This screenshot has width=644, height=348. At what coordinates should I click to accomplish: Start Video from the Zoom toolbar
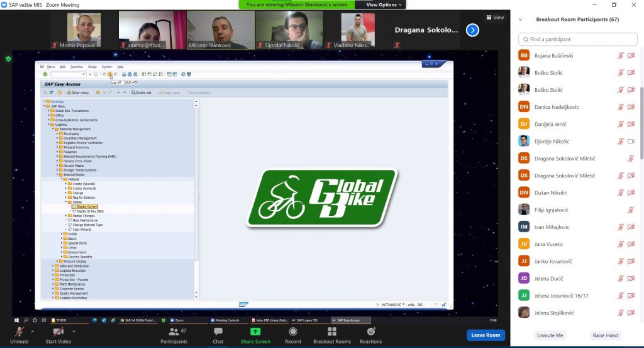[58, 335]
